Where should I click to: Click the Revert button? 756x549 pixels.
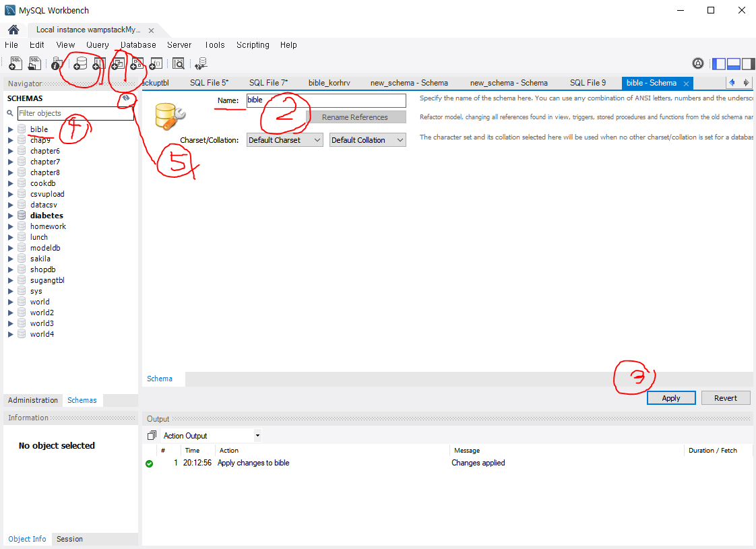click(x=725, y=397)
